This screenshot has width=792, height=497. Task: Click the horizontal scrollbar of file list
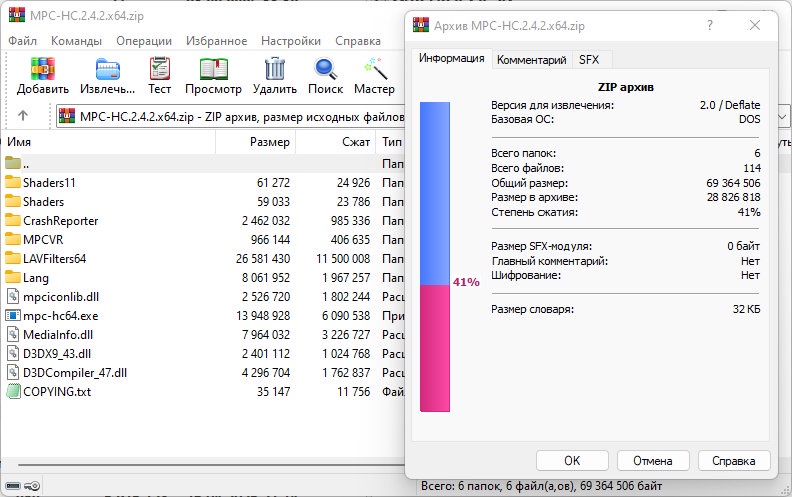click(x=211, y=464)
